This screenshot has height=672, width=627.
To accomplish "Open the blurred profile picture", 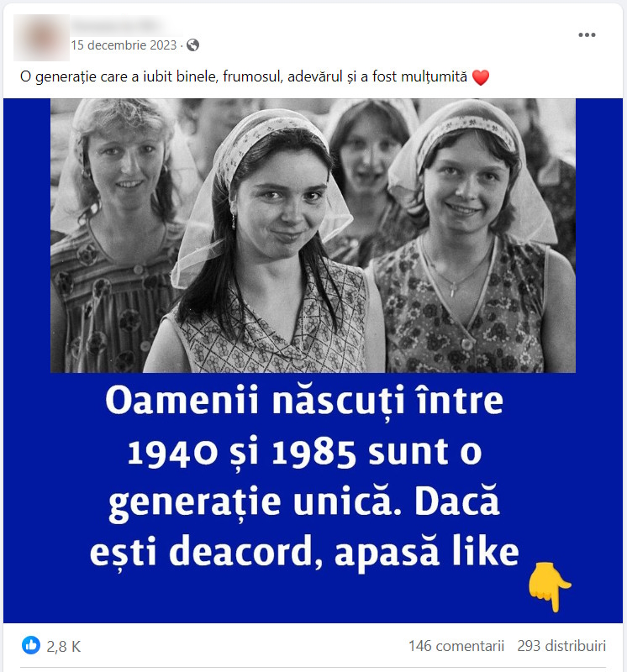I will 41,38.
